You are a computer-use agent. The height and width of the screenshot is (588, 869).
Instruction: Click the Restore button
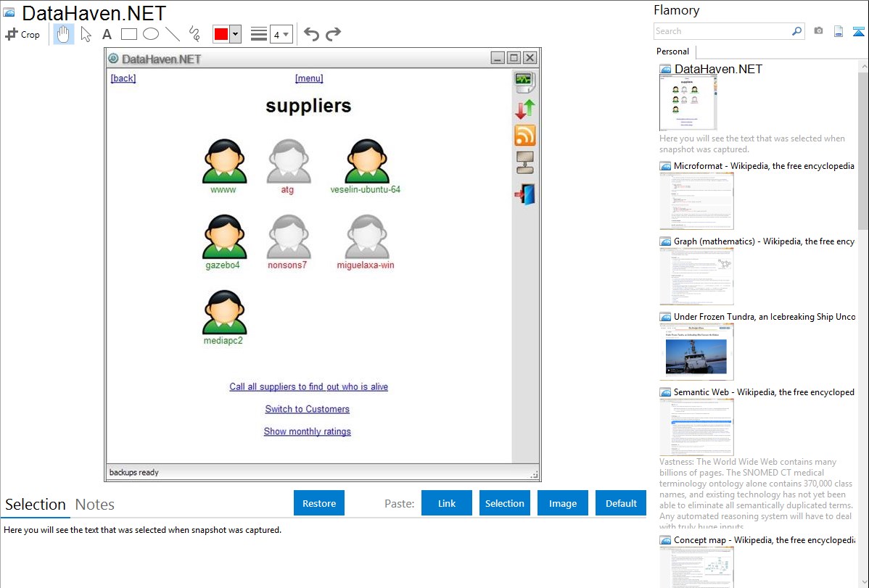319,503
